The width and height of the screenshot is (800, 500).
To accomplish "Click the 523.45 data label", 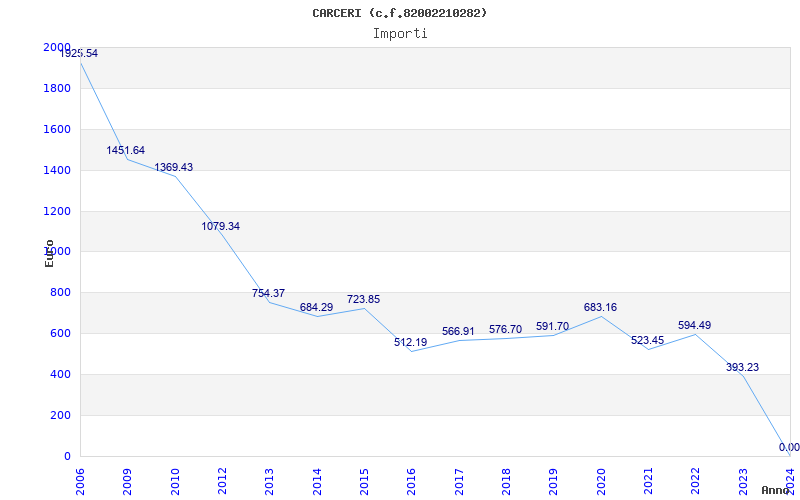I will (647, 341).
